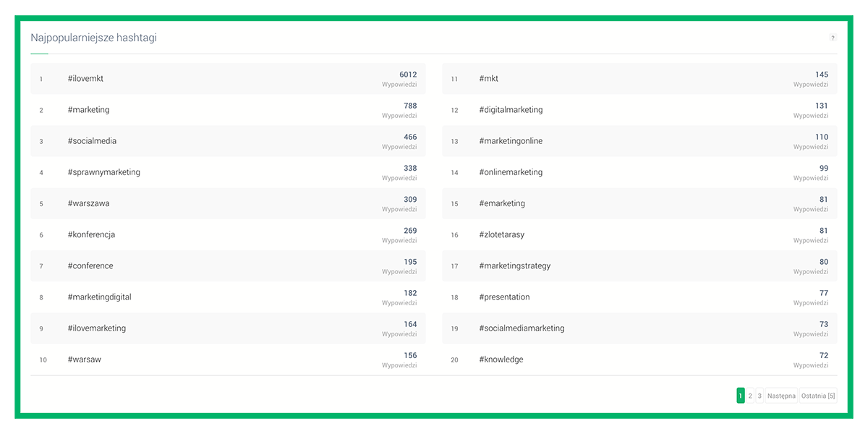Open the #socialmedia hashtag
The width and height of the screenshot is (868, 434).
pyautogui.click(x=92, y=141)
